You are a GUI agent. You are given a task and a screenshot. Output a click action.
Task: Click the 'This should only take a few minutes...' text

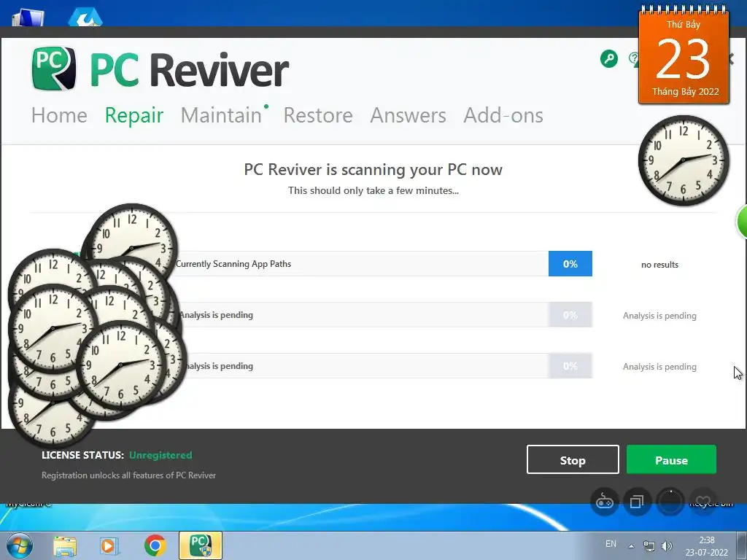(373, 190)
